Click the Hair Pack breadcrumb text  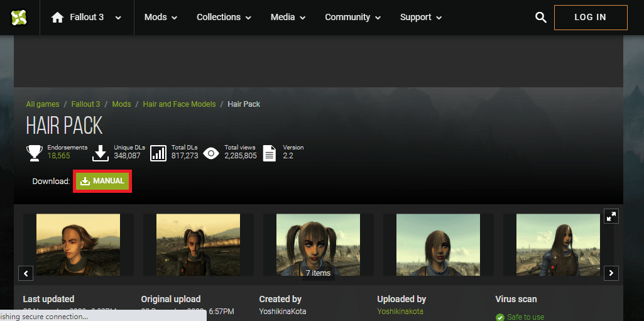pos(244,104)
